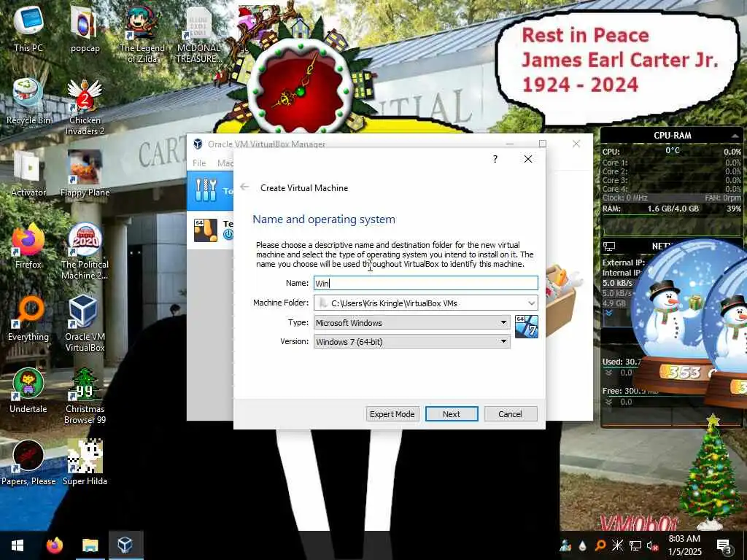Click the taskbar clock showing 8:03 AM
Viewport: 747px width, 560px height.
click(x=685, y=545)
